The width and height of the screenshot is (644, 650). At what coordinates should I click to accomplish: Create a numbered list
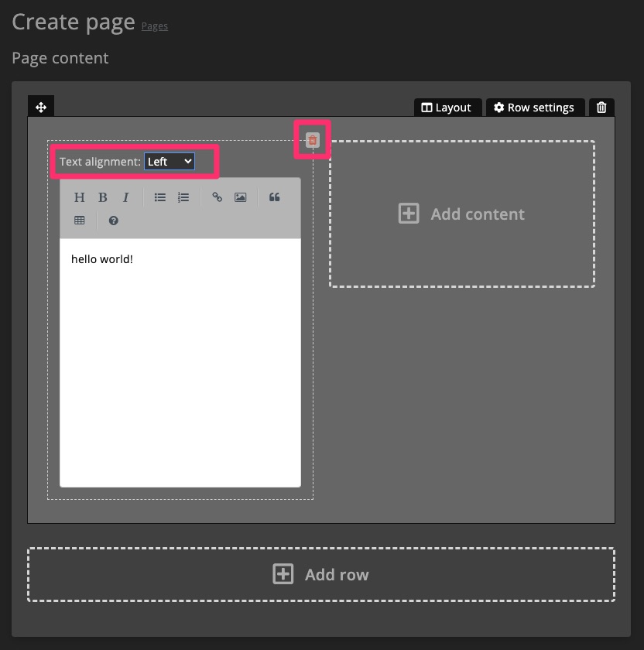tap(183, 197)
